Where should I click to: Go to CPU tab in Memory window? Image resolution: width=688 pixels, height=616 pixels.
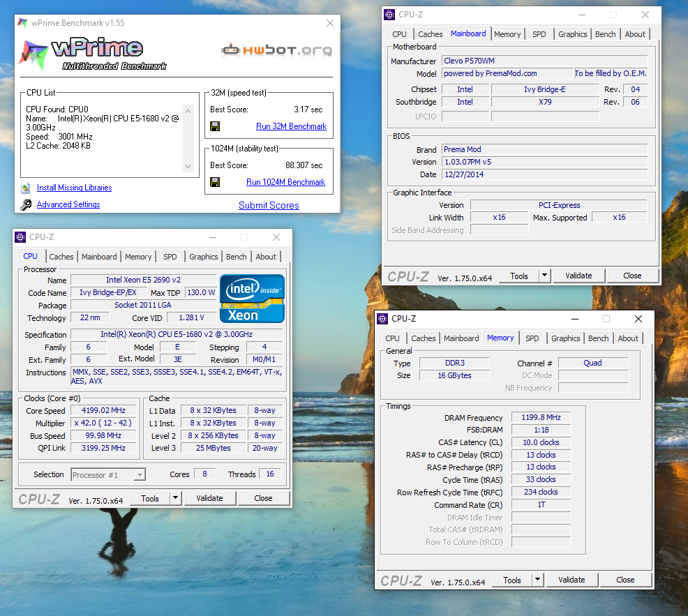click(x=392, y=338)
